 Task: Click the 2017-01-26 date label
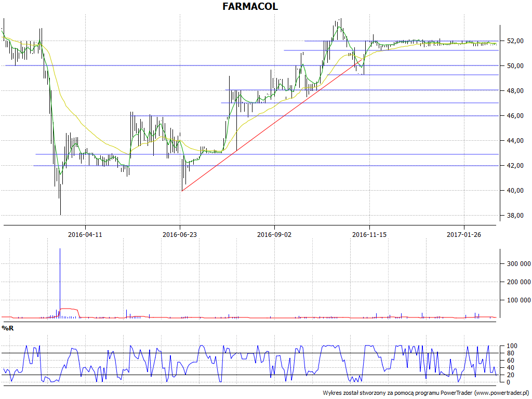tap(464, 234)
